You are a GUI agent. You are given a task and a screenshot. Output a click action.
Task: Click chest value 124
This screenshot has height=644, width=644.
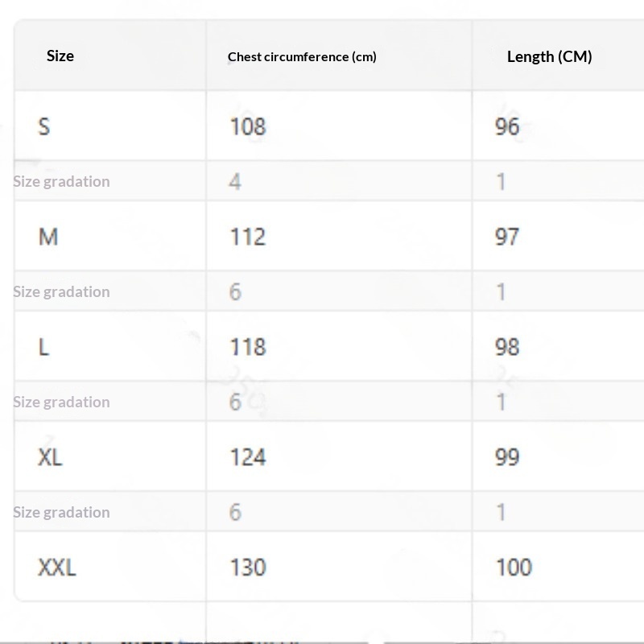pos(247,457)
